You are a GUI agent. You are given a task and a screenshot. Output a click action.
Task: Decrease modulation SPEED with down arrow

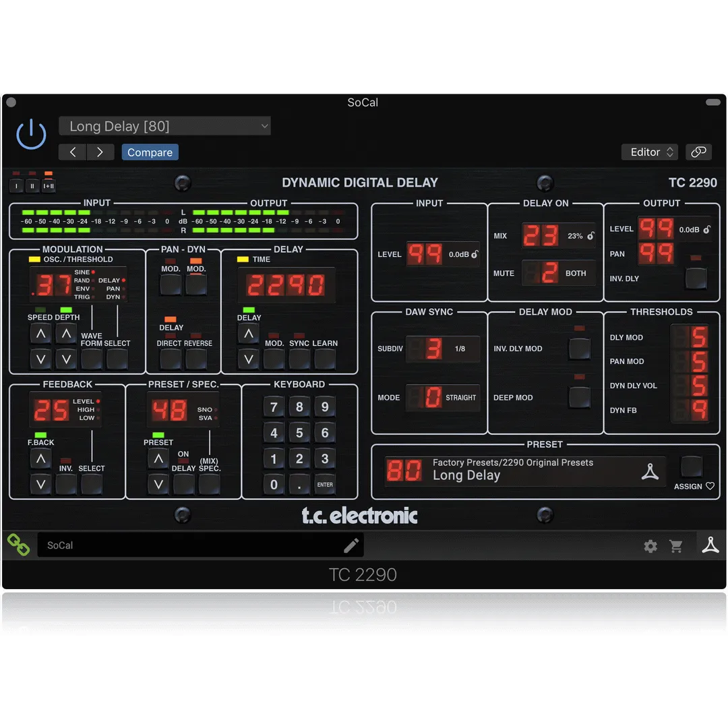click(x=41, y=359)
